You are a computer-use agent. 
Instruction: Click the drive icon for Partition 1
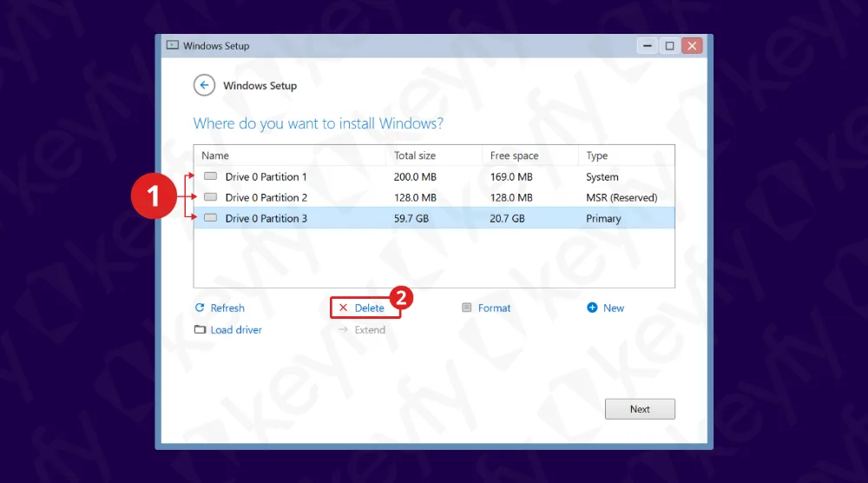click(x=210, y=176)
